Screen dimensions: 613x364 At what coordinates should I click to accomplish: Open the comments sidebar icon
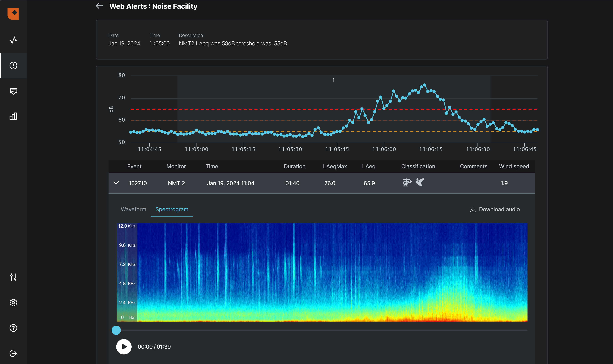coord(13,91)
